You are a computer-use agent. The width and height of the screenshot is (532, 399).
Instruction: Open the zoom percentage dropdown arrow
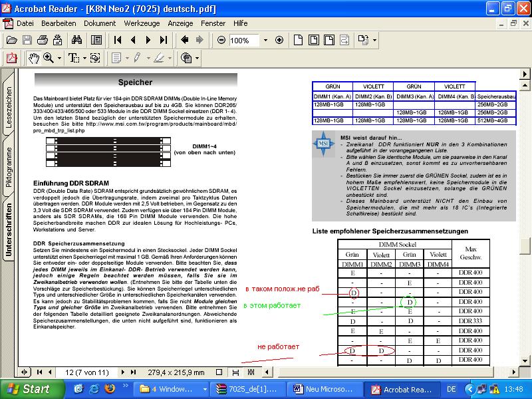click(x=265, y=41)
